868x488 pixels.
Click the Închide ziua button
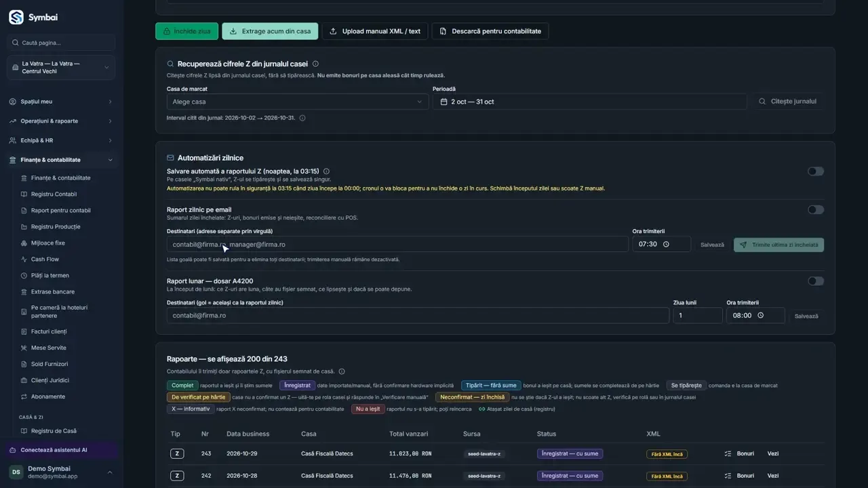click(187, 31)
